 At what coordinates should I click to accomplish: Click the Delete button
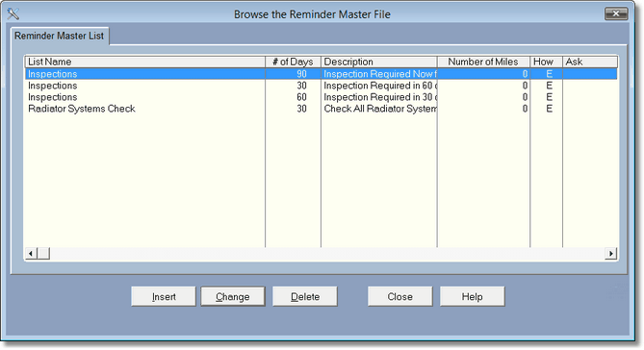coord(305,296)
